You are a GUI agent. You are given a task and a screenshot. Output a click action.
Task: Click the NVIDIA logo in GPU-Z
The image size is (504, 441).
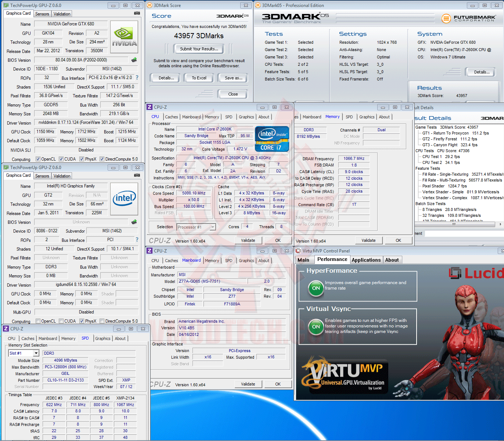(x=125, y=37)
